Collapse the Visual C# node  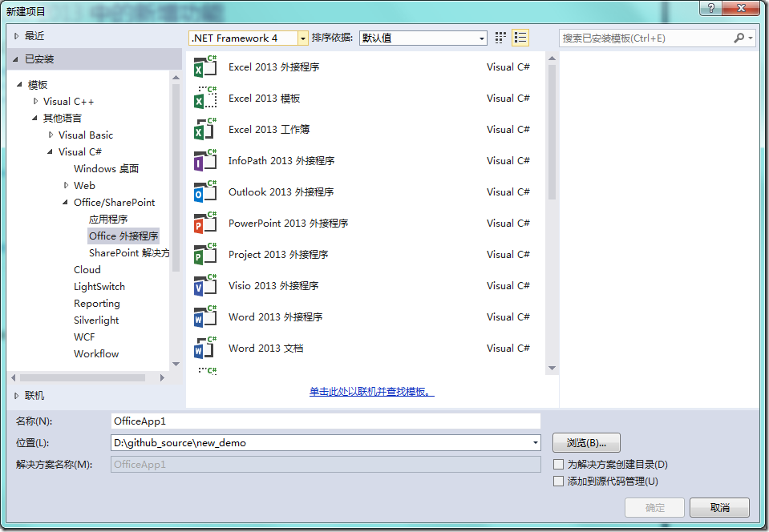(x=50, y=152)
